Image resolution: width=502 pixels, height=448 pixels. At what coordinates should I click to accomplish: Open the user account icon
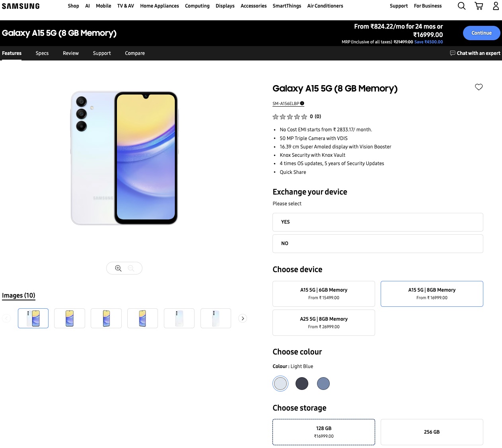[x=496, y=6]
